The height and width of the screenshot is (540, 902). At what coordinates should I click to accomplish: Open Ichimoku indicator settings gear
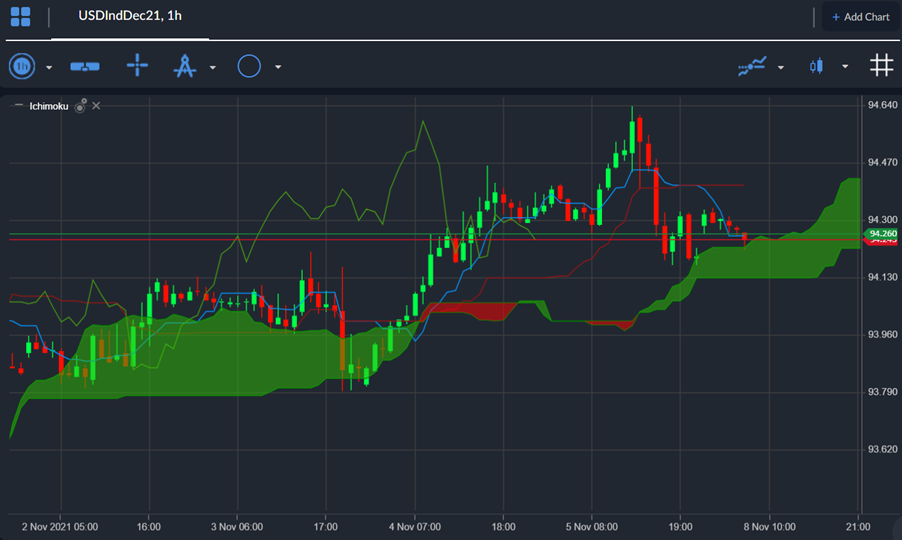click(x=81, y=106)
